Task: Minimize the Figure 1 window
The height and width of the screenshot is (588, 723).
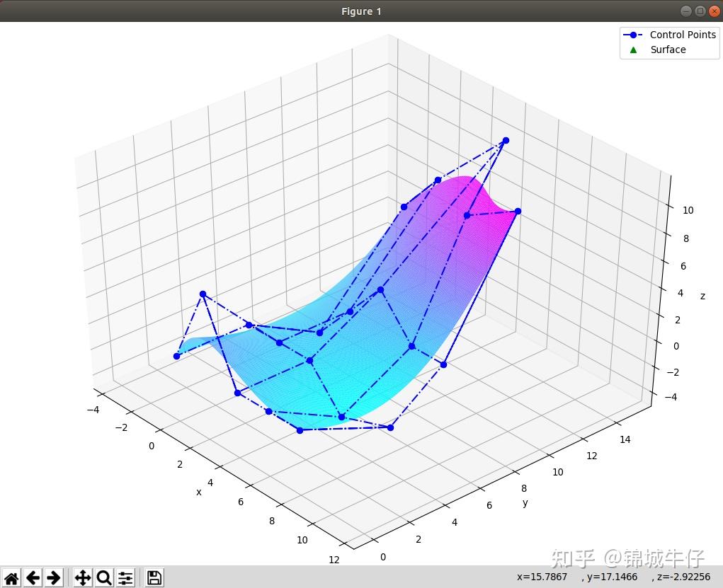Action: [x=686, y=11]
